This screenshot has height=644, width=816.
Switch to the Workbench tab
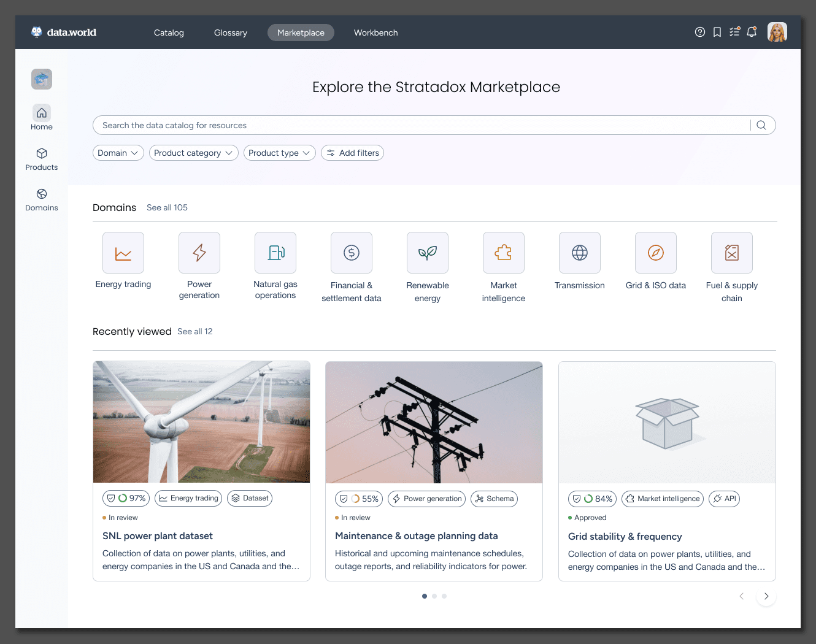coord(376,33)
